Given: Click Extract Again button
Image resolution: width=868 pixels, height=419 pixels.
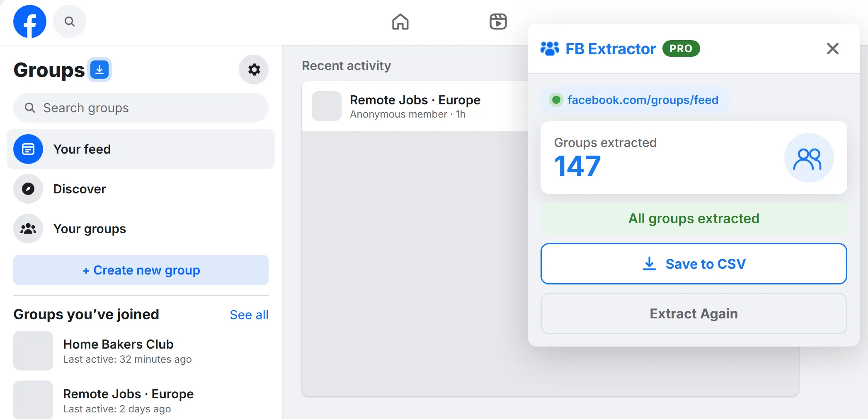Looking at the screenshot, I should click(x=693, y=313).
